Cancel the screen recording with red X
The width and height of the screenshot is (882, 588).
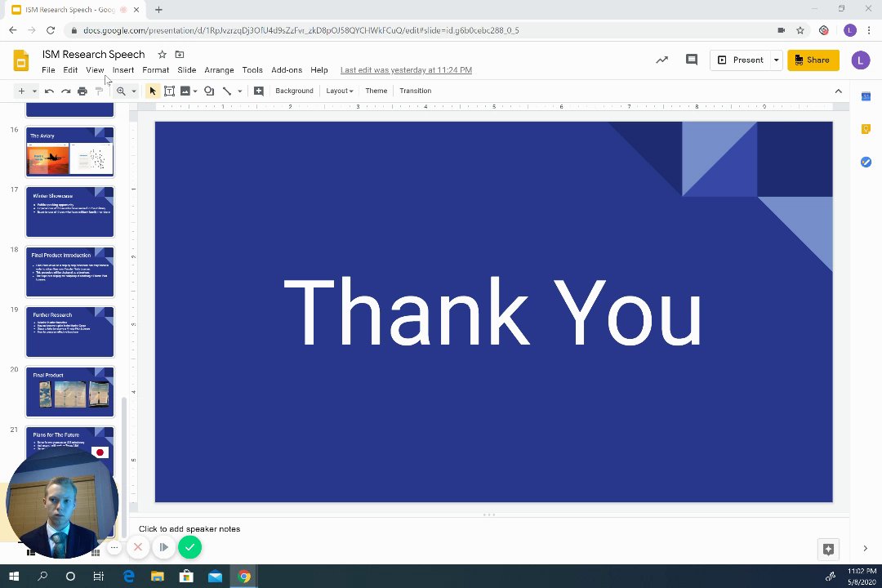point(138,547)
